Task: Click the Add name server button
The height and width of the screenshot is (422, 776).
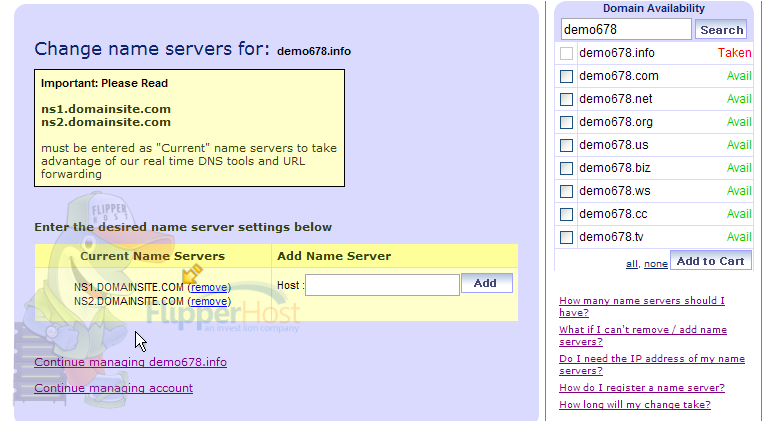Action: (486, 283)
